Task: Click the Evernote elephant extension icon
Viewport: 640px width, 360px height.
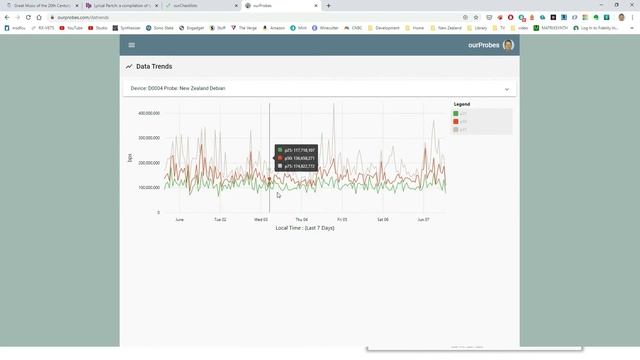Action: [x=596, y=18]
